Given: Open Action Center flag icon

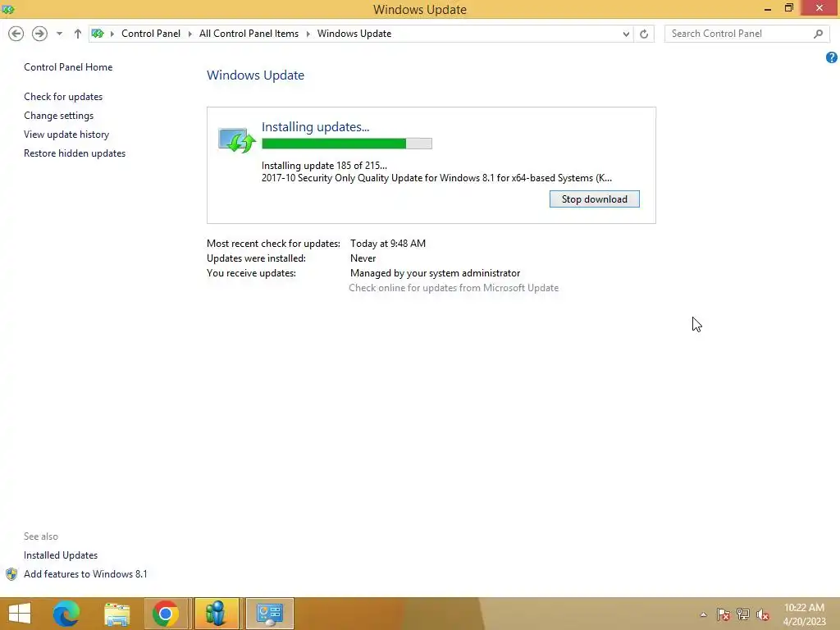Looking at the screenshot, I should tap(723, 614).
